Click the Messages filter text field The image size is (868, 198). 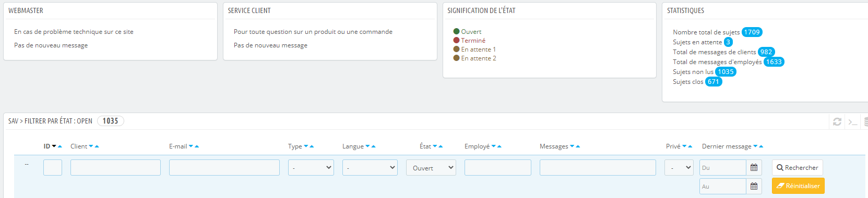598,167
